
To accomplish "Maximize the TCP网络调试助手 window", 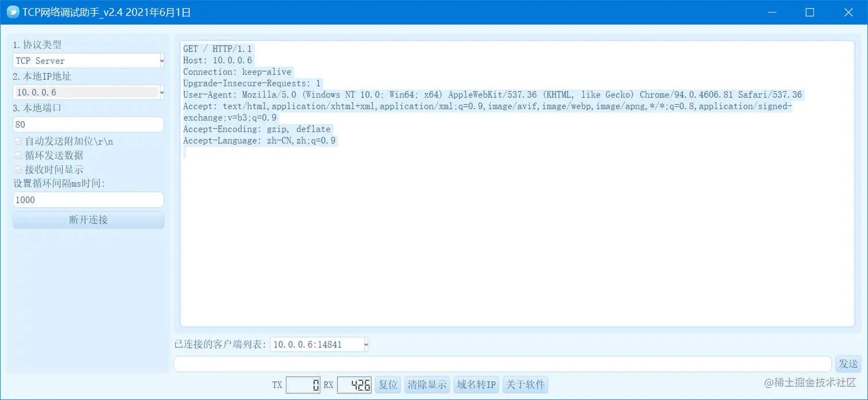I will click(810, 12).
